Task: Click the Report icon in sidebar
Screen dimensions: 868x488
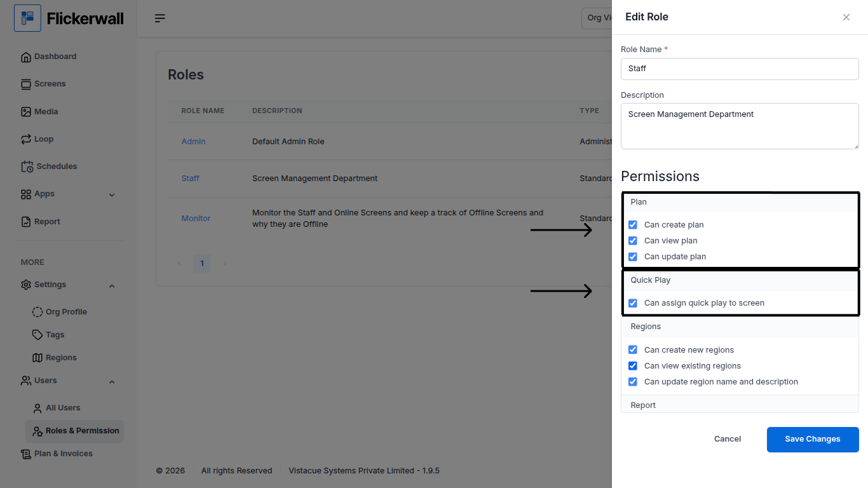Action: coord(26,222)
